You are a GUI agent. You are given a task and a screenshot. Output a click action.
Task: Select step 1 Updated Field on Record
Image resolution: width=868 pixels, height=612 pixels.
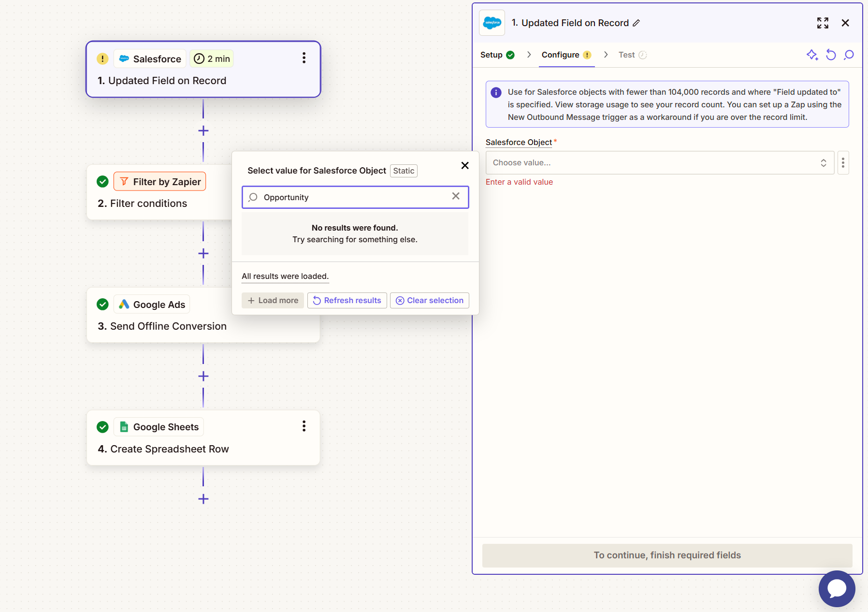[x=203, y=69]
